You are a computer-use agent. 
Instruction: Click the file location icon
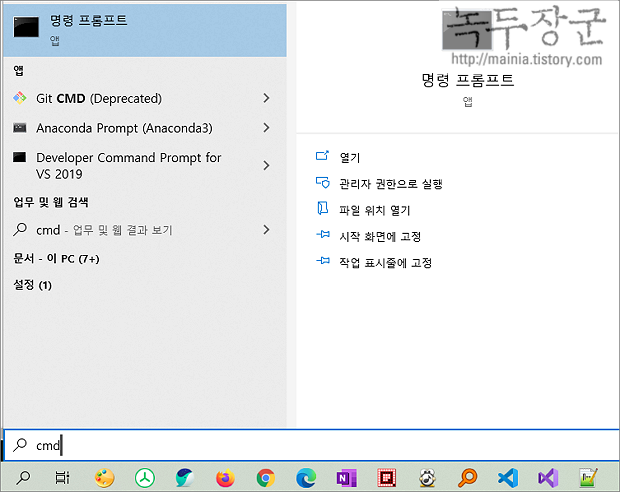pos(323,208)
